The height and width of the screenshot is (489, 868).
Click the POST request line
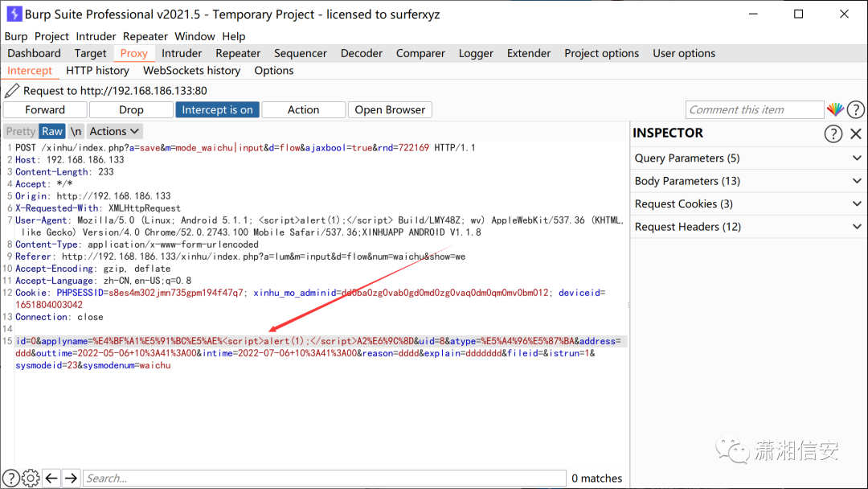[x=245, y=147]
